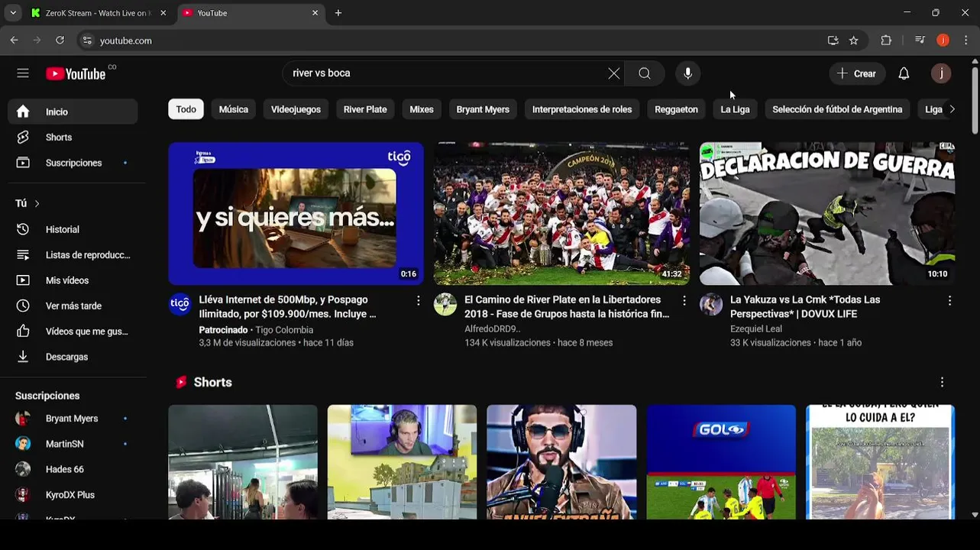Play Declaracion de Guerra thumbnail

tap(827, 213)
